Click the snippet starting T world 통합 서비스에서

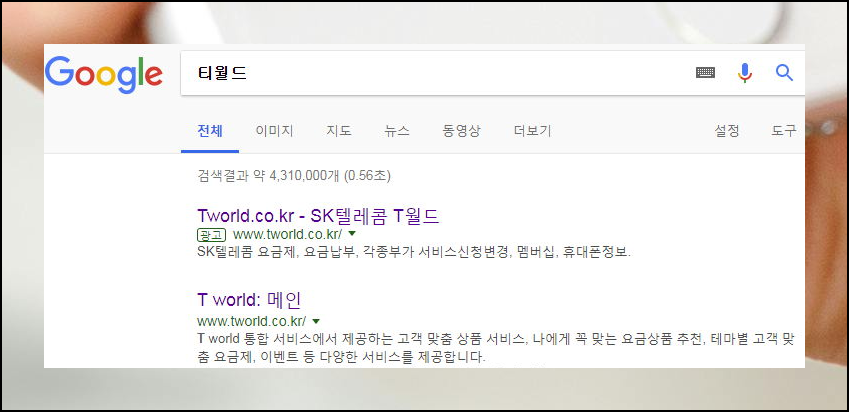(495, 348)
